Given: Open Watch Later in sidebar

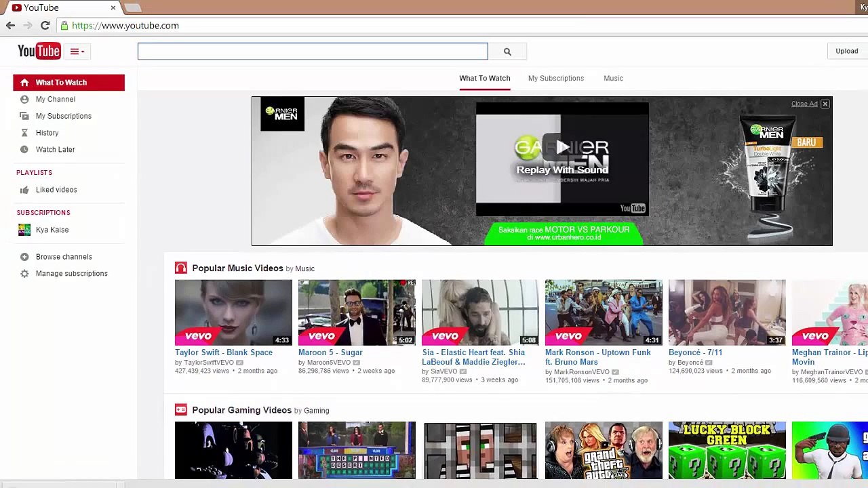Looking at the screenshot, I should (x=56, y=149).
